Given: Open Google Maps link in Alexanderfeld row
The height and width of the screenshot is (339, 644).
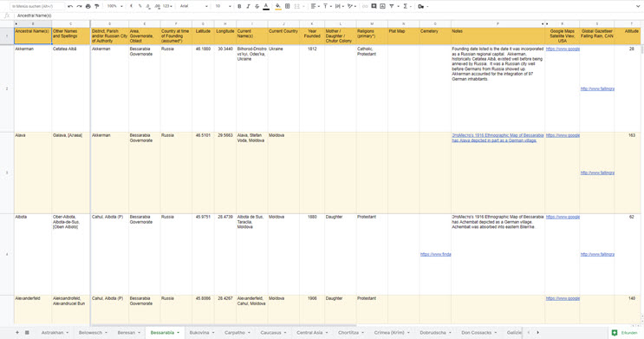Looking at the screenshot, I should (x=563, y=298).
